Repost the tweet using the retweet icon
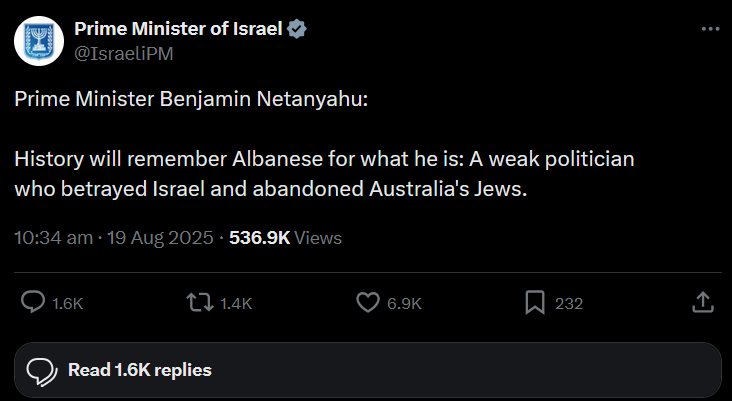The height and width of the screenshot is (401, 732). point(199,302)
